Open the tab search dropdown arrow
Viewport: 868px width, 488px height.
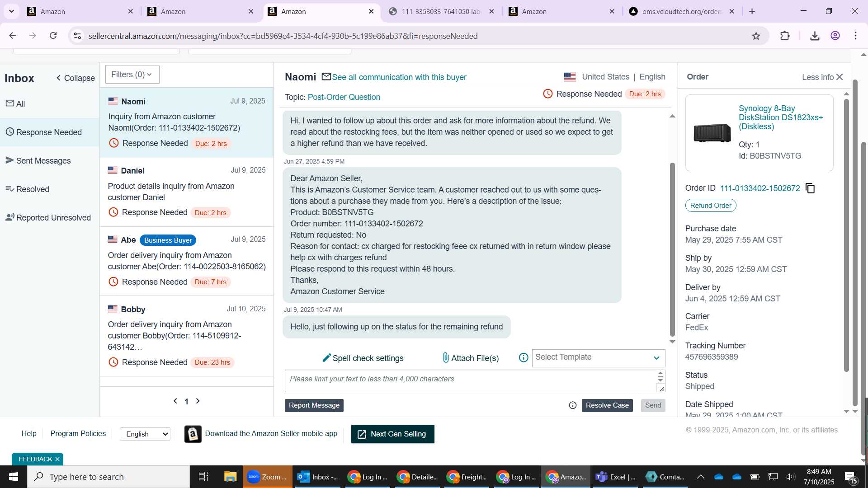coord(11,11)
